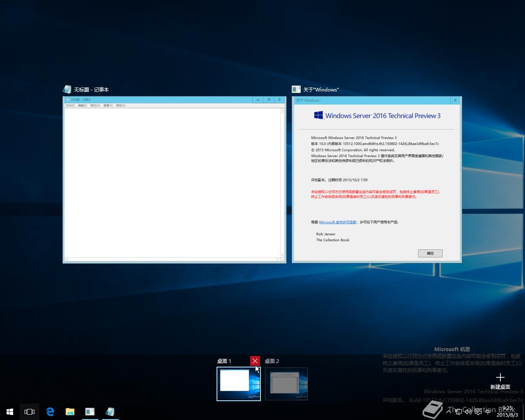
Task: Click the Windows logo in About dialog
Action: [319, 115]
